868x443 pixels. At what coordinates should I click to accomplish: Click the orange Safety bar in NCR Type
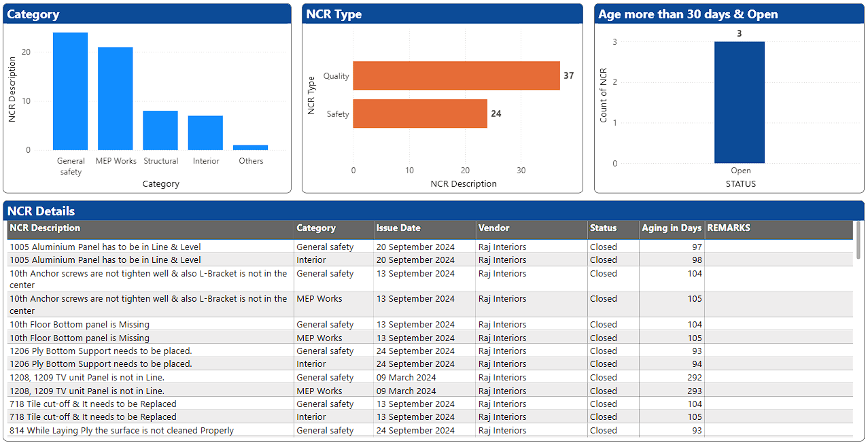click(x=420, y=113)
